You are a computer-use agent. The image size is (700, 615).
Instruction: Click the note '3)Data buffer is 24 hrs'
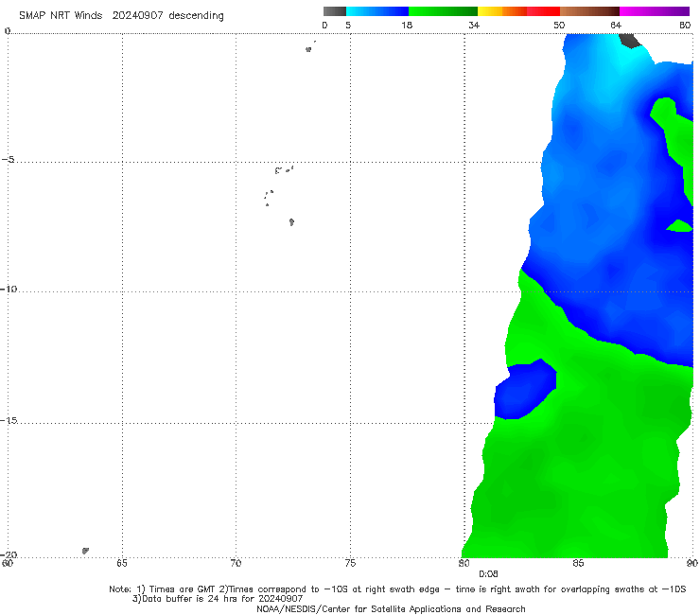tap(218, 599)
